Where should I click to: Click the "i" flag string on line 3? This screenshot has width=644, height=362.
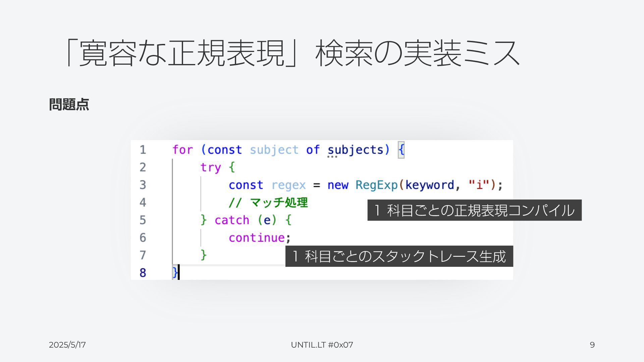pos(479,185)
